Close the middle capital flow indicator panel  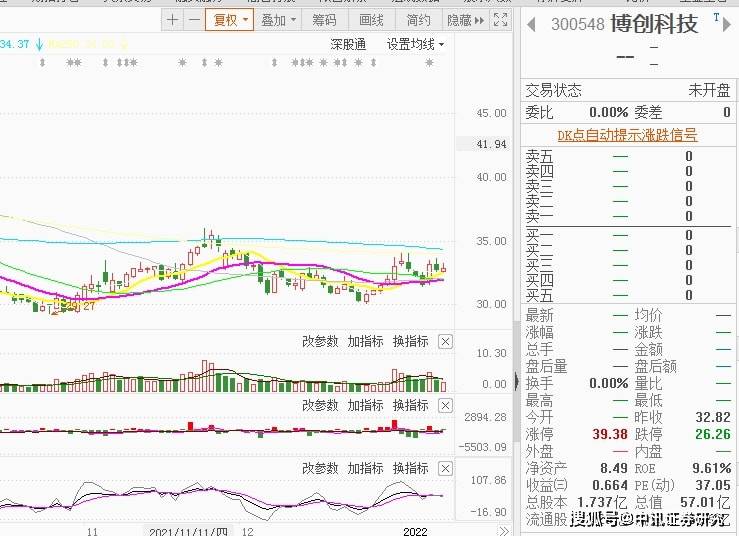[445, 406]
